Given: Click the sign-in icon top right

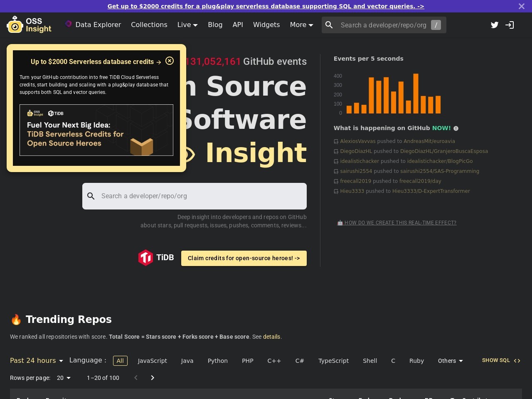Looking at the screenshot, I should [510, 25].
